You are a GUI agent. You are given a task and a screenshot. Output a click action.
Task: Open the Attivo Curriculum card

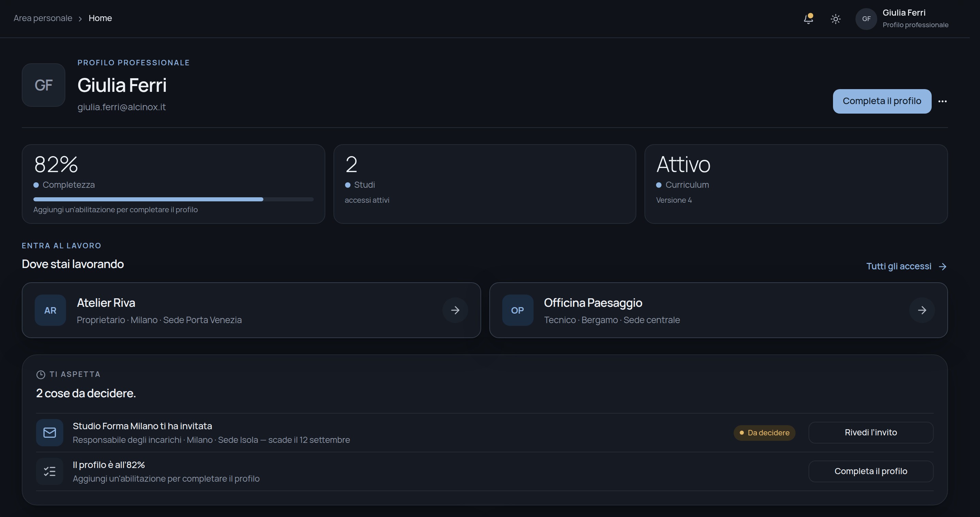pyautogui.click(x=796, y=184)
